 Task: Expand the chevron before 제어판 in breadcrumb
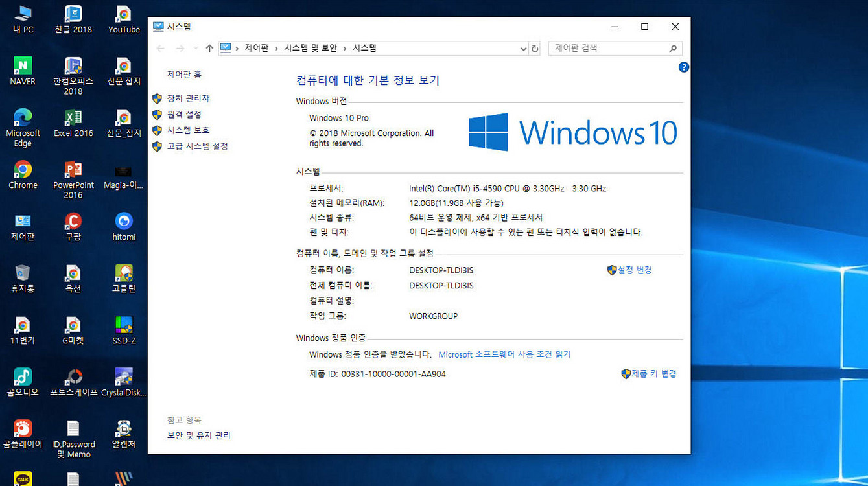(237, 48)
